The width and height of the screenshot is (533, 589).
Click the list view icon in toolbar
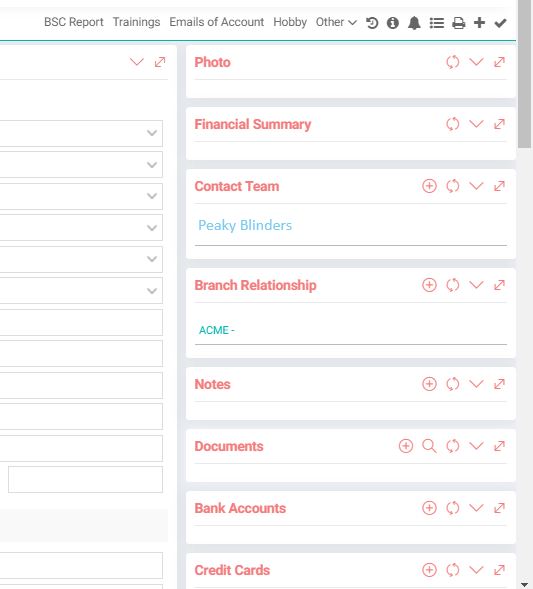pyautogui.click(x=436, y=23)
